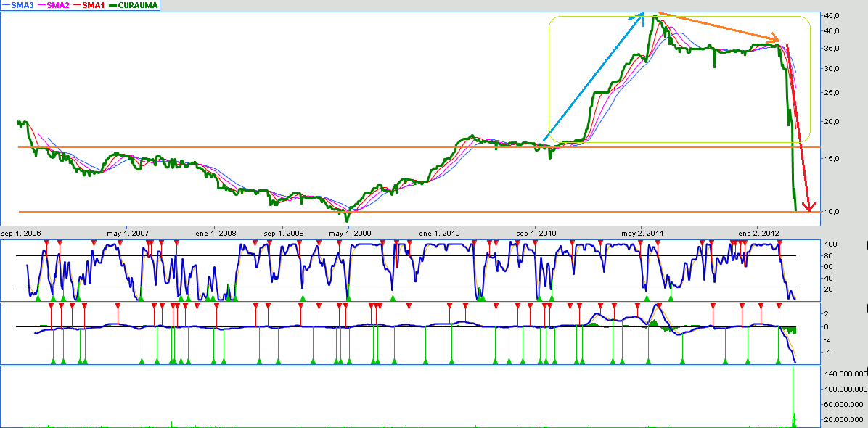Click the -4 momentum scale value
The width and height of the screenshot is (868, 428).
828,352
